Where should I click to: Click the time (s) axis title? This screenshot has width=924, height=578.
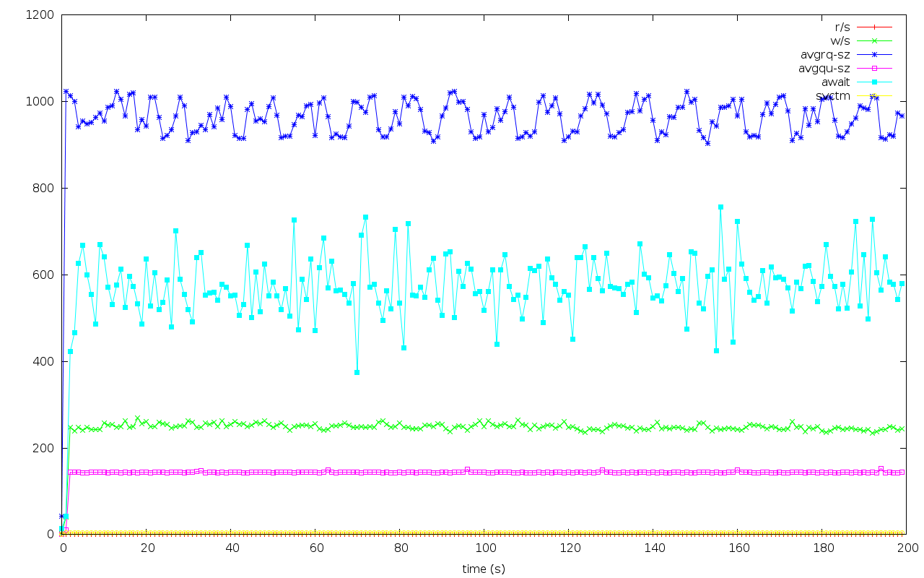484,569
